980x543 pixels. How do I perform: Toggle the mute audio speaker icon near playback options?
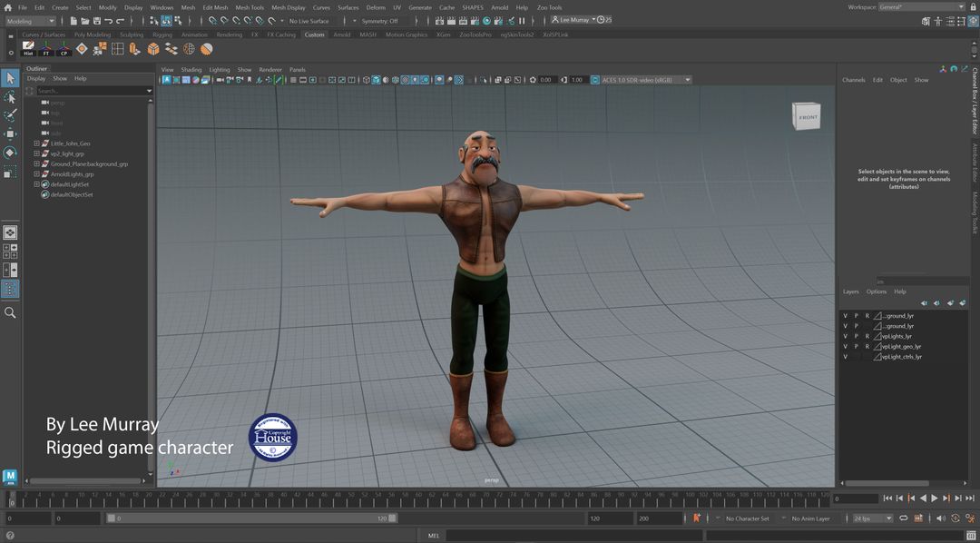(x=940, y=518)
